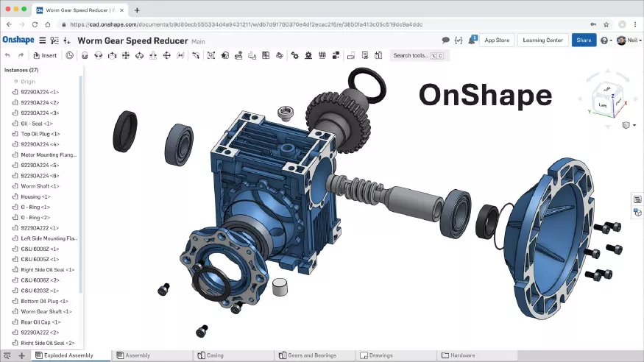Click the notifications bell icon
644x362 pixels.
(x=472, y=40)
